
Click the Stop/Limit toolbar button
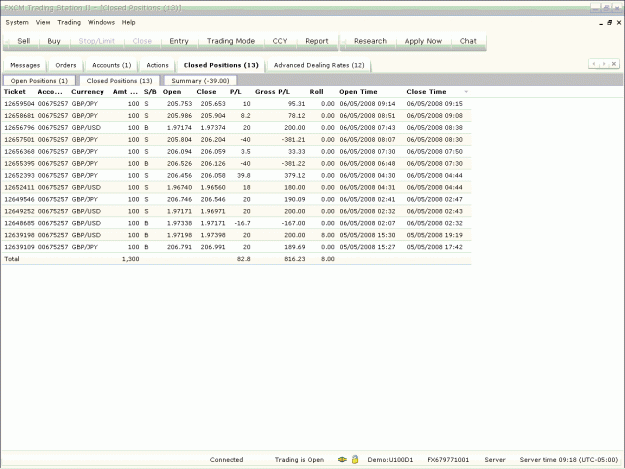click(x=96, y=41)
